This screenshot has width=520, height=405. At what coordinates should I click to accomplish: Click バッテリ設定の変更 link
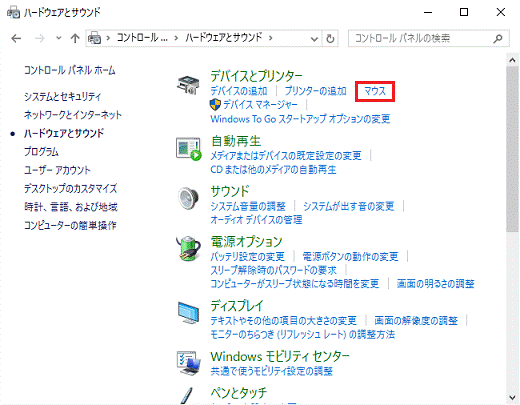coord(247,256)
